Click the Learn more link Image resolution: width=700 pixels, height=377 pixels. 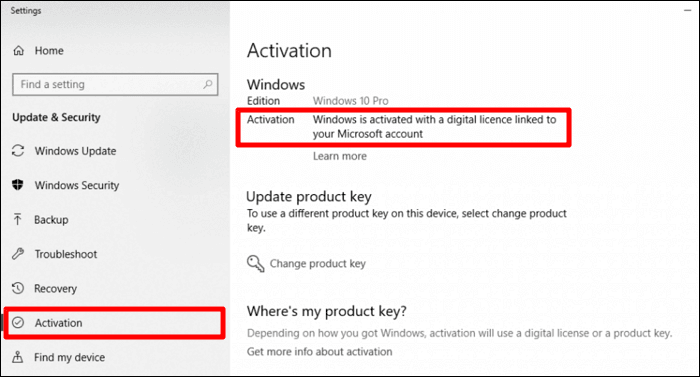pos(340,156)
